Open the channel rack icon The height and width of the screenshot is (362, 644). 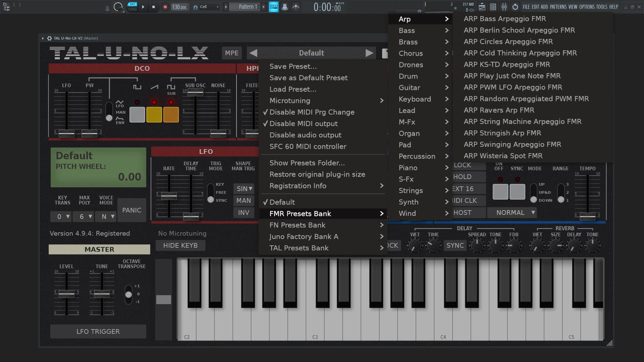(493, 7)
